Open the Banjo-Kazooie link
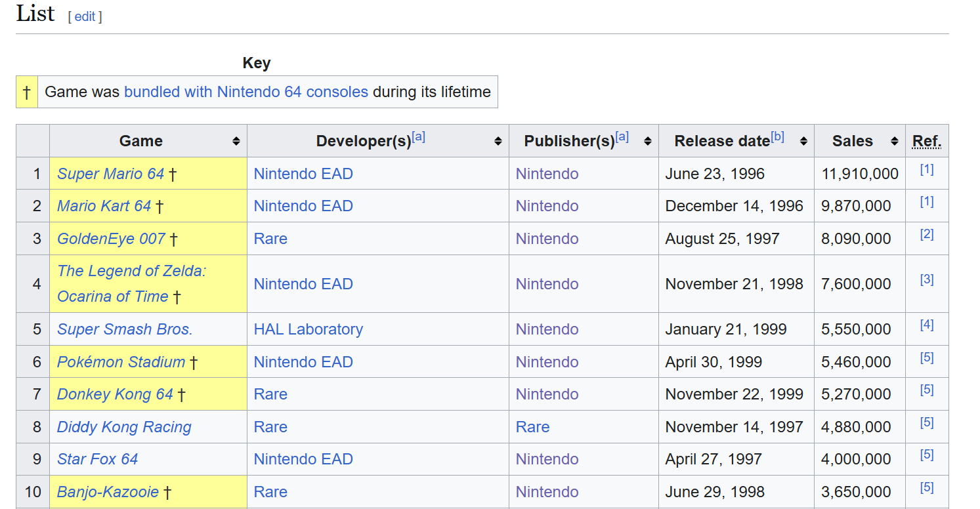Viewport: 980px width, 509px height. (x=108, y=492)
